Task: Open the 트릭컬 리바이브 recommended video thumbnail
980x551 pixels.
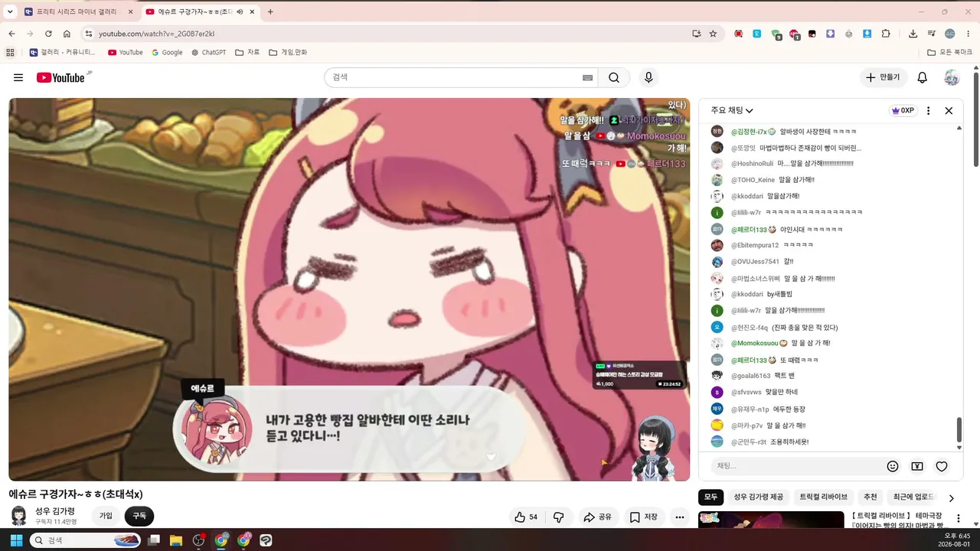Action: [771, 520]
